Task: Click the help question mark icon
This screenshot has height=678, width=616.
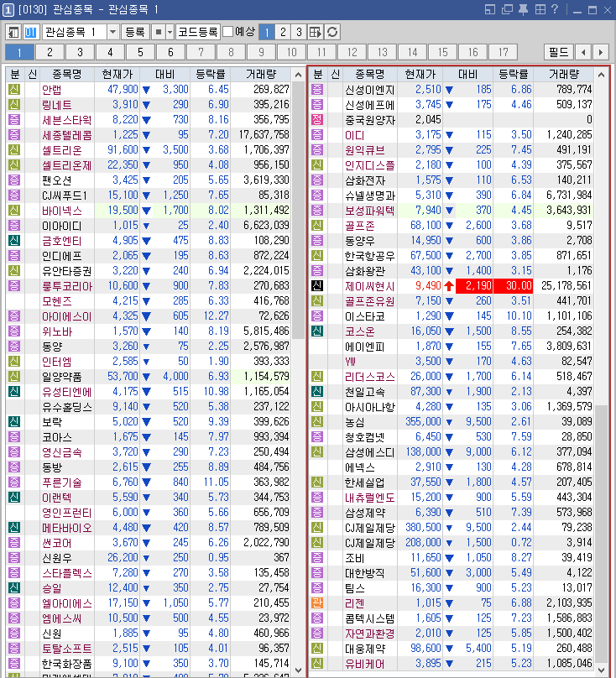Action: point(555,9)
